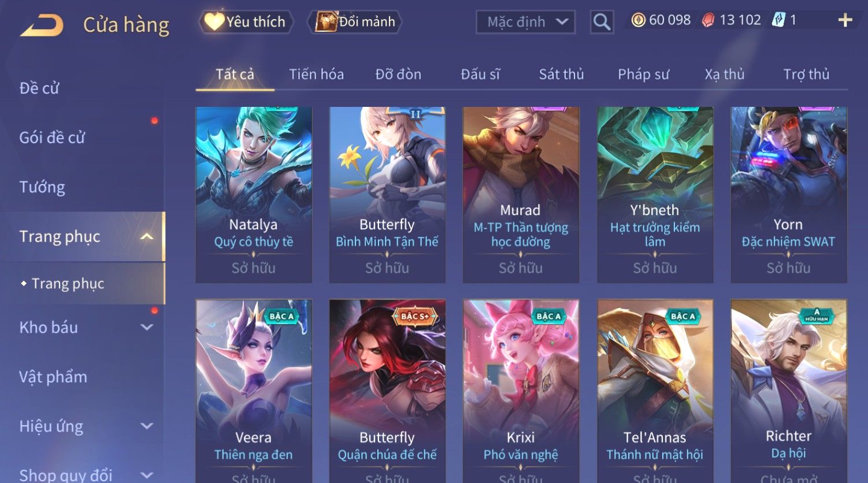The width and height of the screenshot is (868, 483).
Task: Open the Tướng sidebar menu
Action: click(42, 187)
